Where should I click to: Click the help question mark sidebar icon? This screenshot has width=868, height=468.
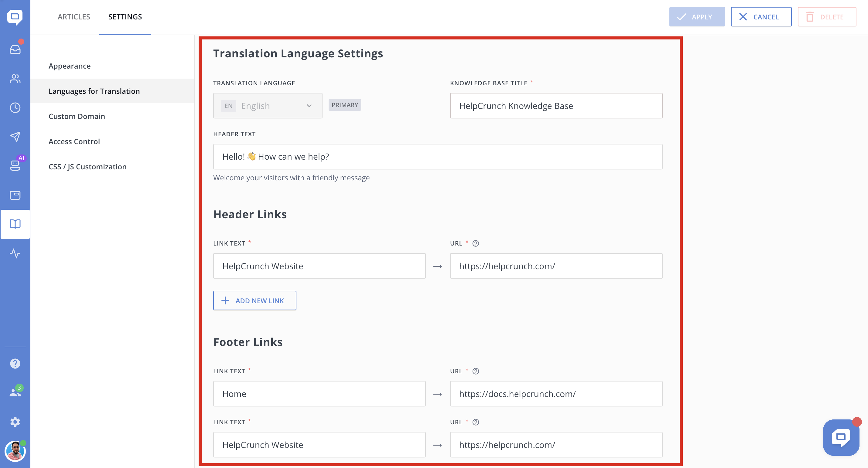(x=15, y=364)
